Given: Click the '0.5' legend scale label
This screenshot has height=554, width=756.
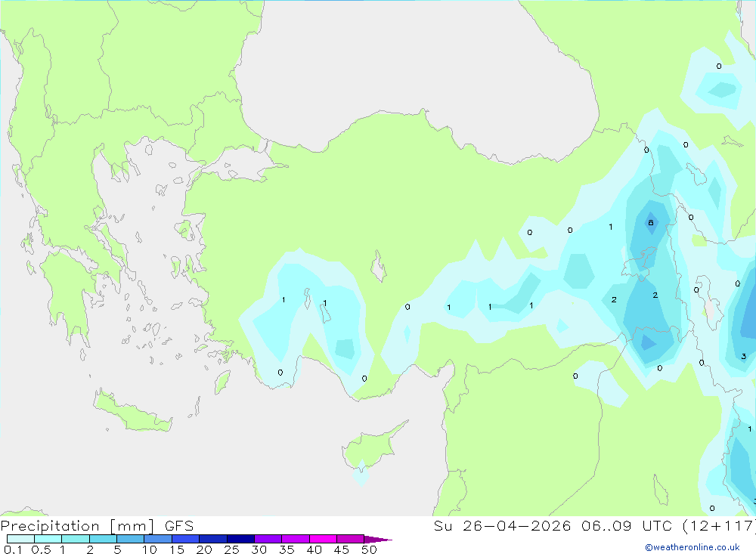Looking at the screenshot, I should tap(41, 549).
